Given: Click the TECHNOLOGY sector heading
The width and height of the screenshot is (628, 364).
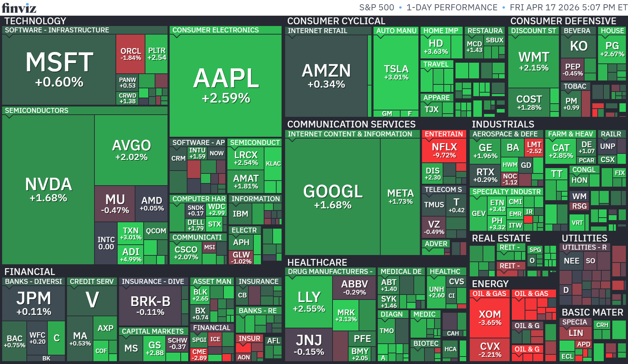Looking at the screenshot, I should tap(35, 21).
